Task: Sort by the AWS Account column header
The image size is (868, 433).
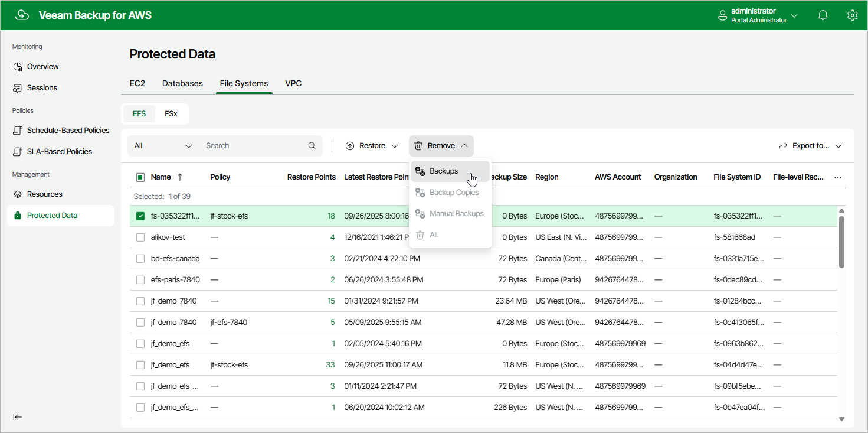Action: pyautogui.click(x=618, y=177)
